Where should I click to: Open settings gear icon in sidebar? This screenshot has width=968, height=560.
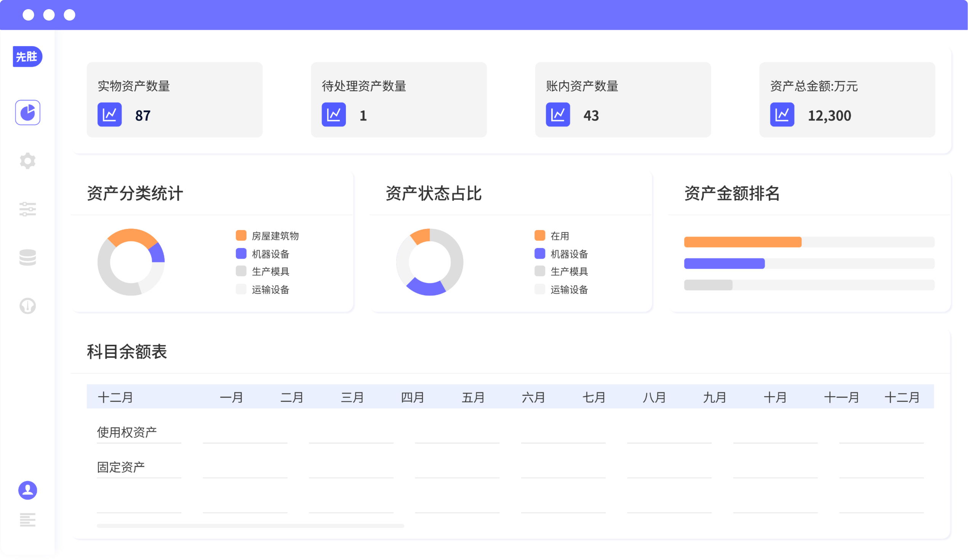click(x=28, y=160)
